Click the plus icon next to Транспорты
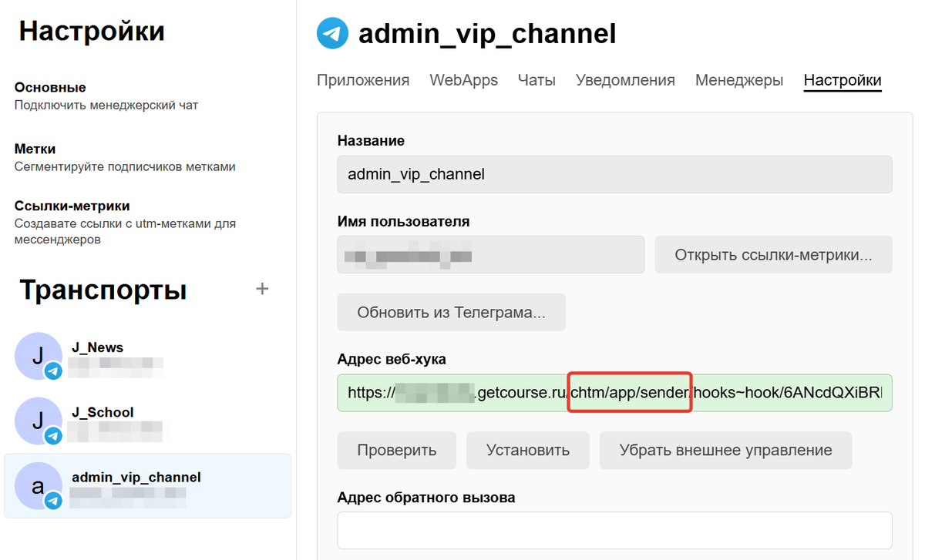The width and height of the screenshot is (925, 560). click(262, 289)
